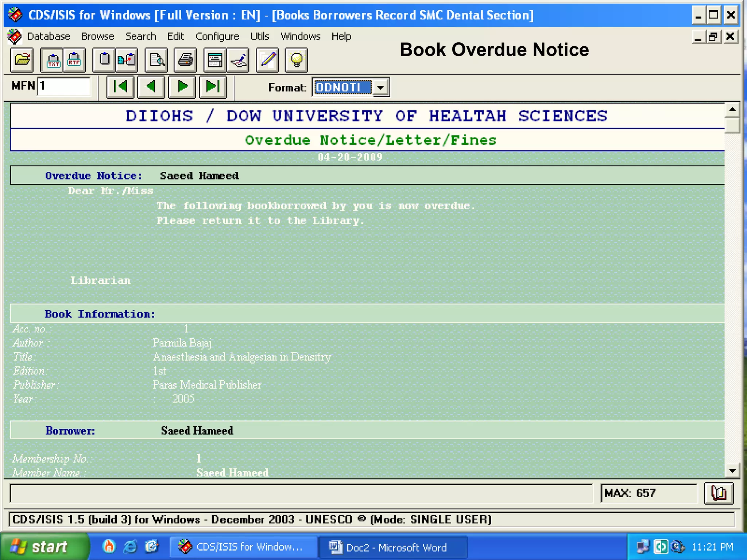Open the search magnifier document icon
This screenshot has width=747, height=560.
click(x=157, y=60)
